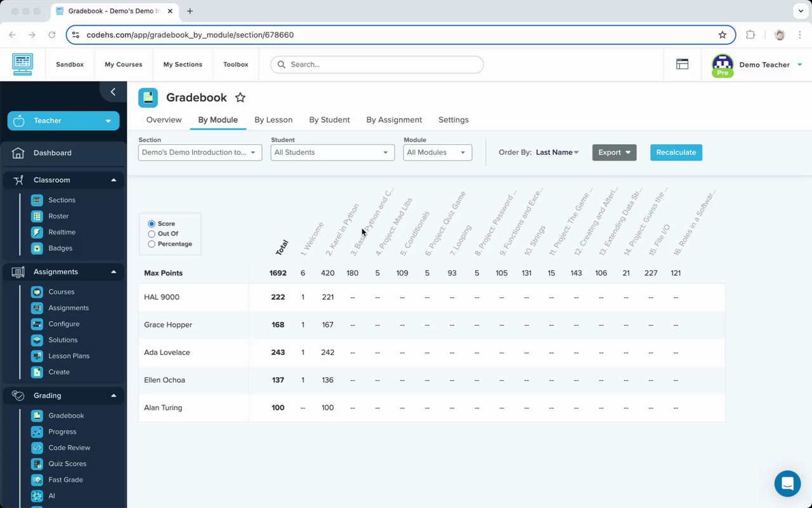Select the Out Of radio button

[152, 234]
